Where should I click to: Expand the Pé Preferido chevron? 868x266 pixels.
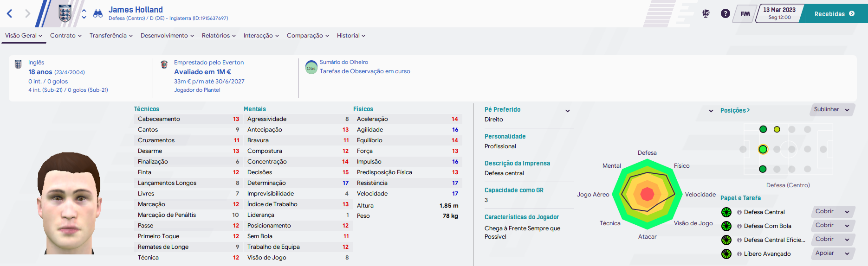(567, 111)
